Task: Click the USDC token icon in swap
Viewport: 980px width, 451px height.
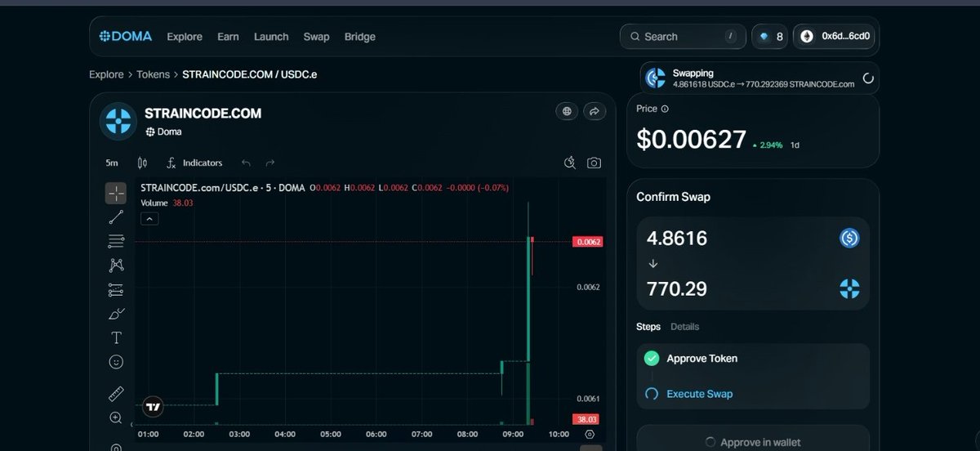Action: point(850,239)
